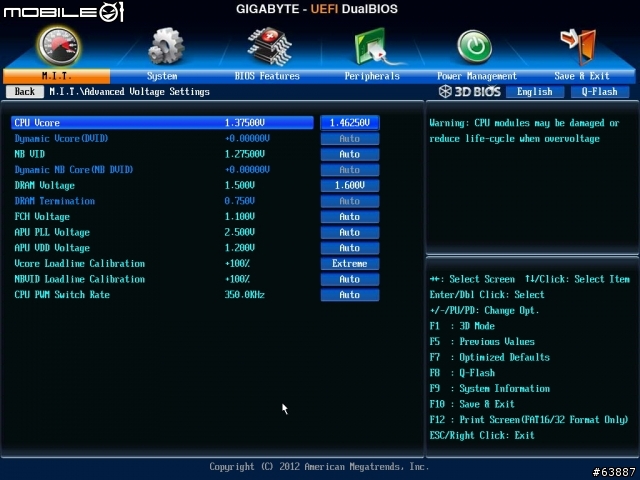The height and width of the screenshot is (480, 640).
Task: Open the M.I.T. tab
Action: pos(56,76)
